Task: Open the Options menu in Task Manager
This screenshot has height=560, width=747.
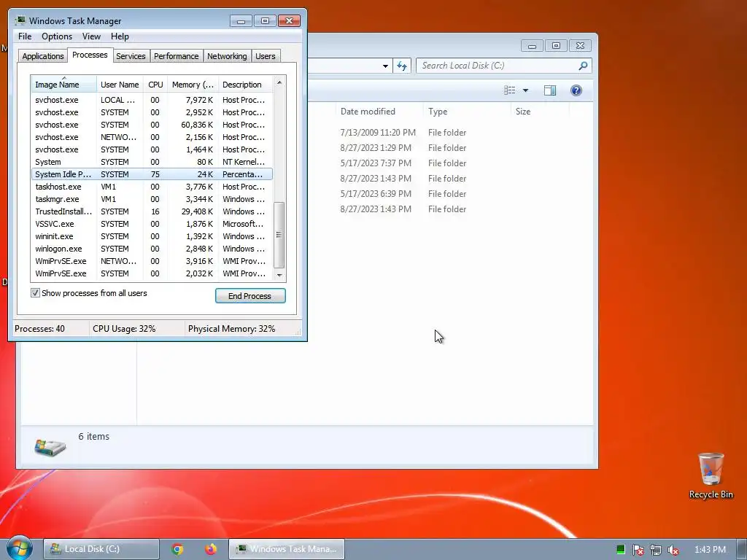Action: [x=57, y=36]
